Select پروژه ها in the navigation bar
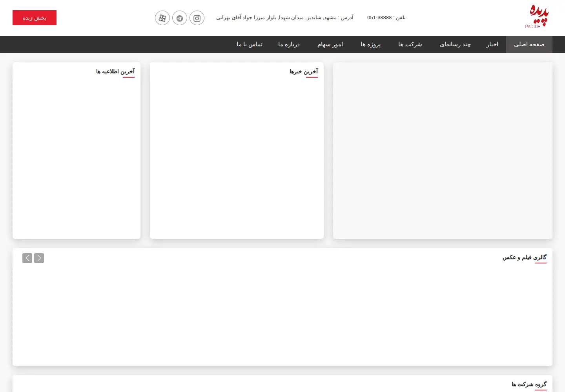 [371, 44]
